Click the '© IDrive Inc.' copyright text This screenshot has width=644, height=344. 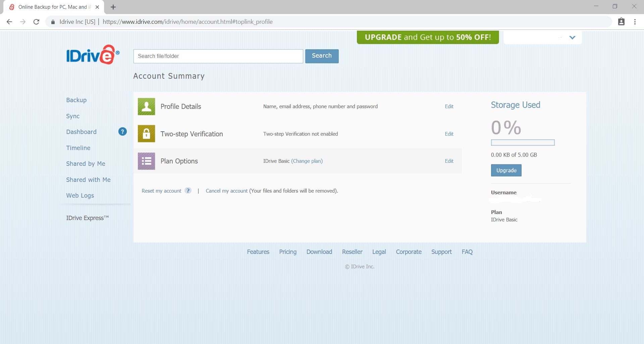(360, 267)
